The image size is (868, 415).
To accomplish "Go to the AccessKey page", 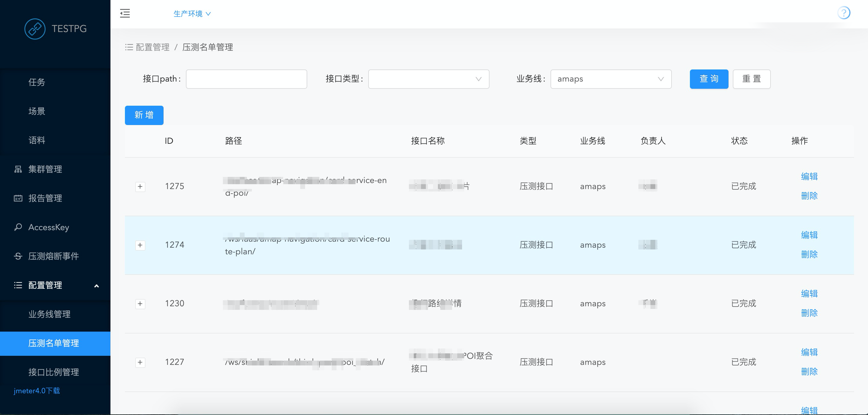I will (x=49, y=227).
